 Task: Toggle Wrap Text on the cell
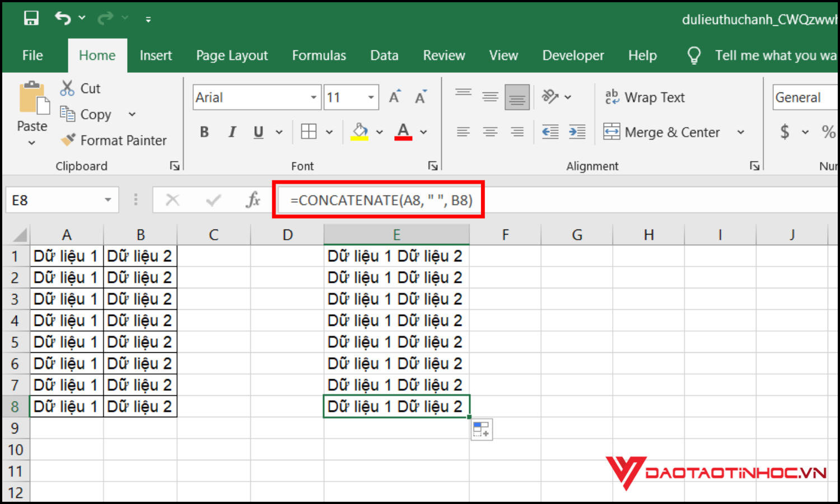click(645, 97)
